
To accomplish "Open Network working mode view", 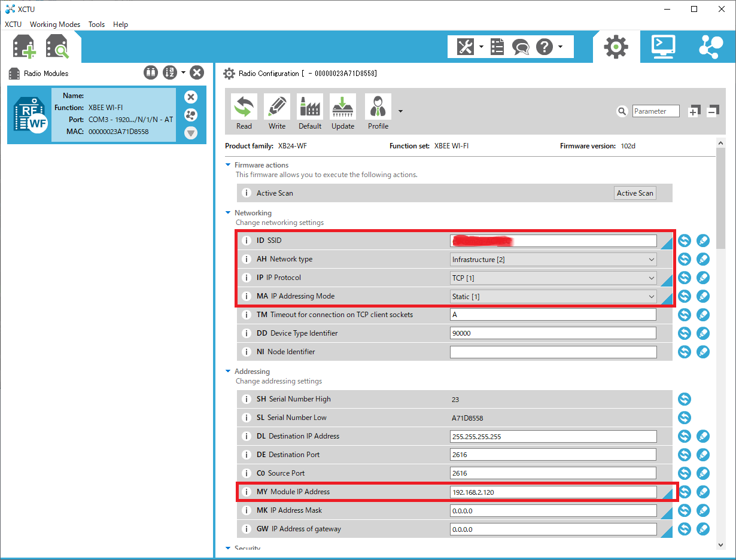I will pos(710,47).
